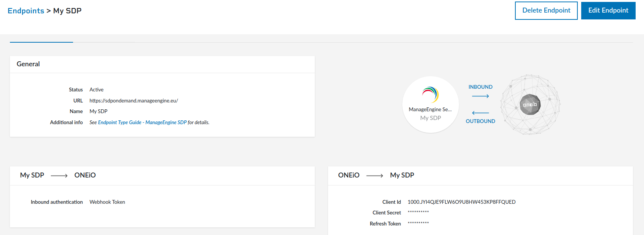
Task: Click the My SDP to ONEiO panel header
Action: point(162,175)
